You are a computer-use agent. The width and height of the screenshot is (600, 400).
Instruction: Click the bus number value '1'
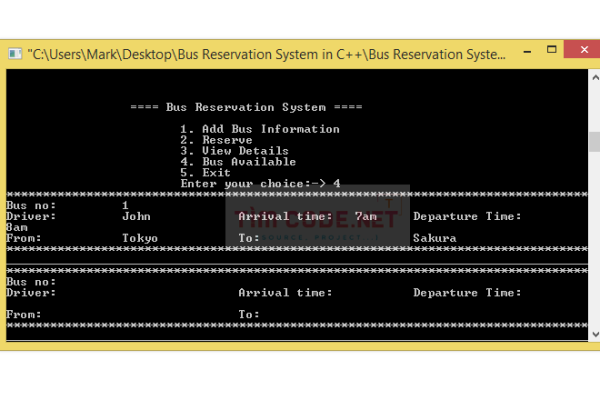pos(125,206)
